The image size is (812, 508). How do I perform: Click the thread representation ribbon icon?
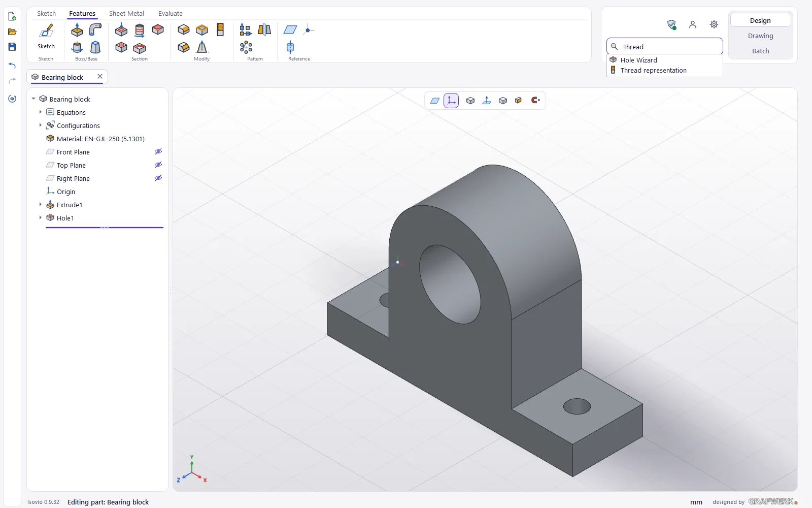tap(220, 30)
